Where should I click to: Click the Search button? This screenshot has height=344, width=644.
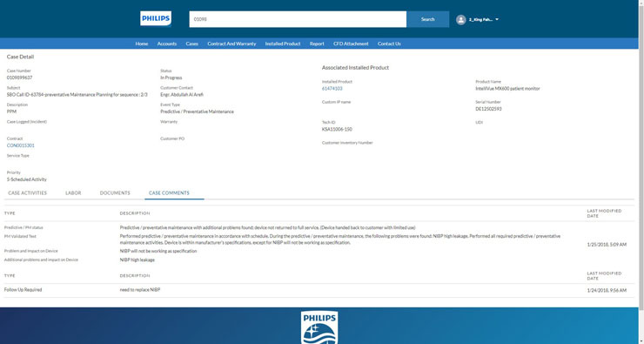point(427,19)
